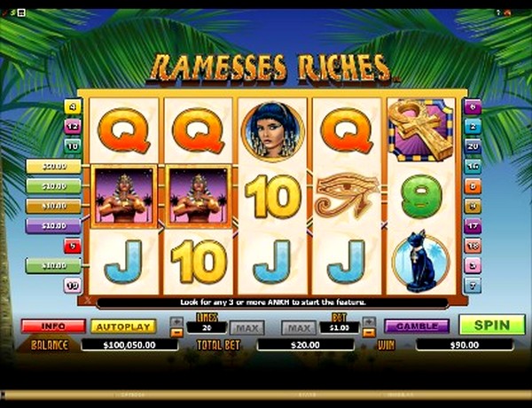This screenshot has width=532, height=408.
Task: Select payline 12 indicator
Action: pos(73,127)
